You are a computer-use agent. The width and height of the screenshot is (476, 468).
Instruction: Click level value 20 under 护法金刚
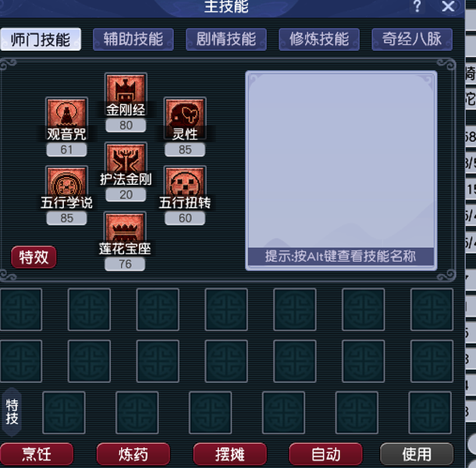click(x=126, y=194)
